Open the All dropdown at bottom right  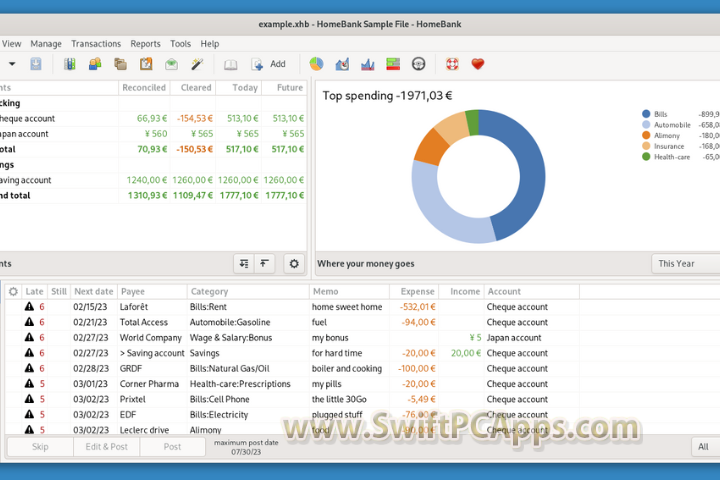point(706,446)
